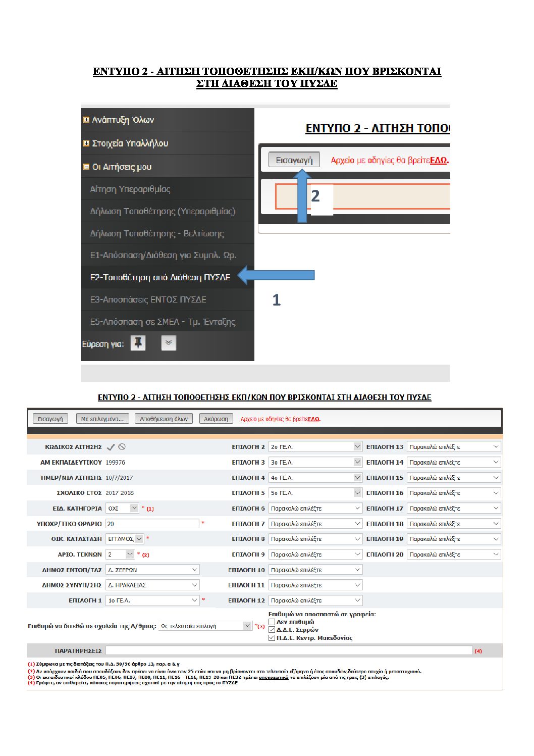Open the ΕΠΙΛΟΓΗ 5 dropdown

pyautogui.click(x=315, y=493)
